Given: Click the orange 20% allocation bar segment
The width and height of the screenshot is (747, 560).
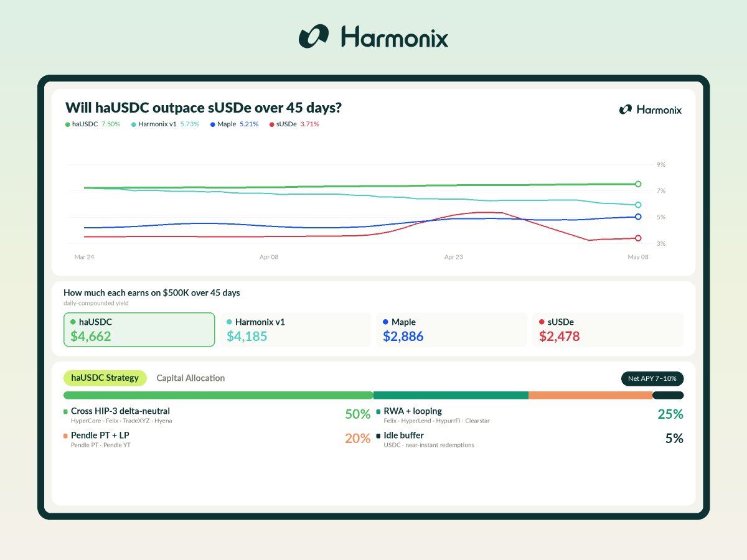Looking at the screenshot, I should (590, 395).
